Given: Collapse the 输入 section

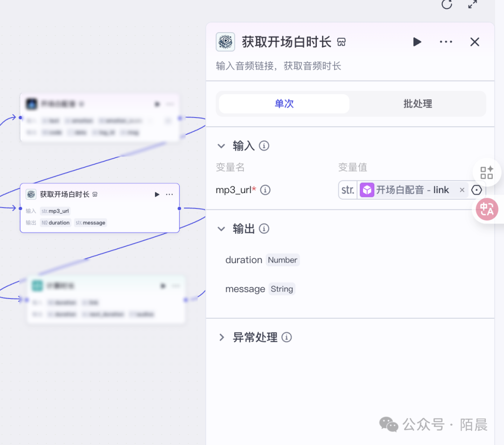Looking at the screenshot, I should point(221,146).
